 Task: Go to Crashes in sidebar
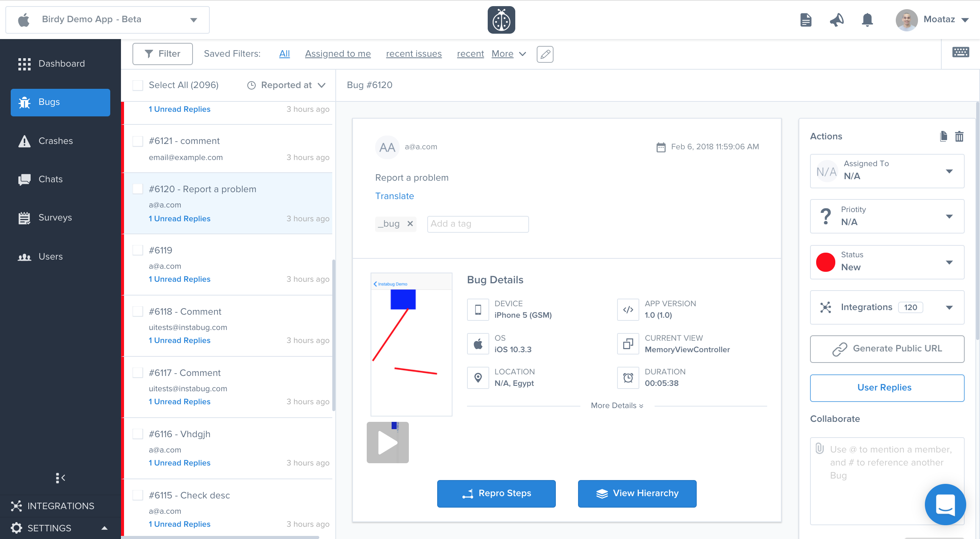[x=56, y=141]
